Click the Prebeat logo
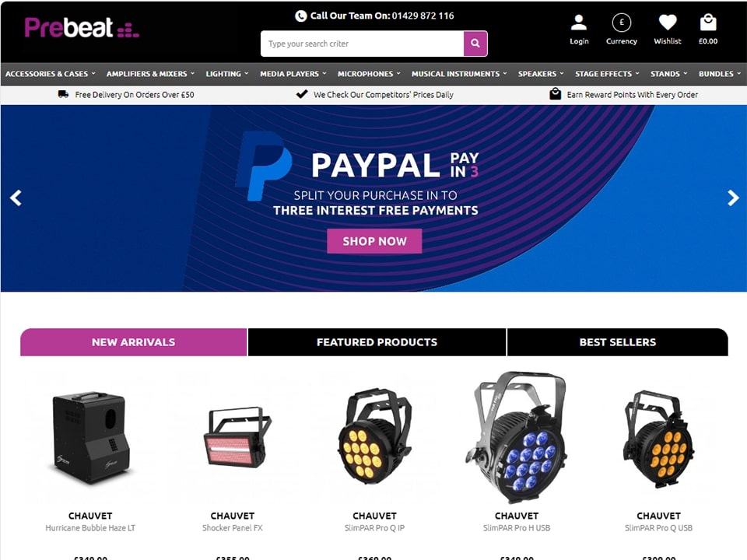The image size is (747, 560). (x=82, y=28)
